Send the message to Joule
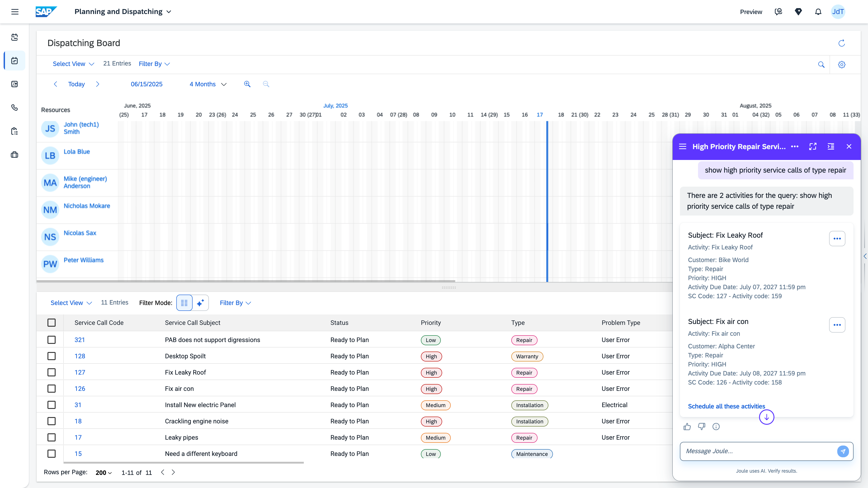 click(843, 451)
